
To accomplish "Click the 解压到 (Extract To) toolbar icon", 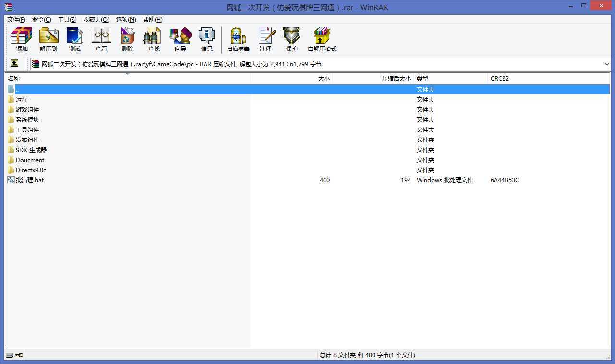I will click(x=48, y=39).
